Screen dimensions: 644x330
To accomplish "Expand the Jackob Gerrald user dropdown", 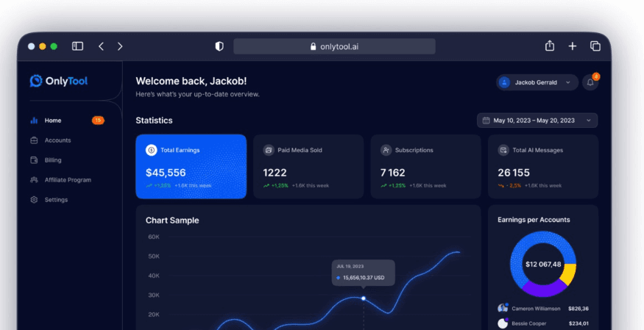I will tap(537, 82).
